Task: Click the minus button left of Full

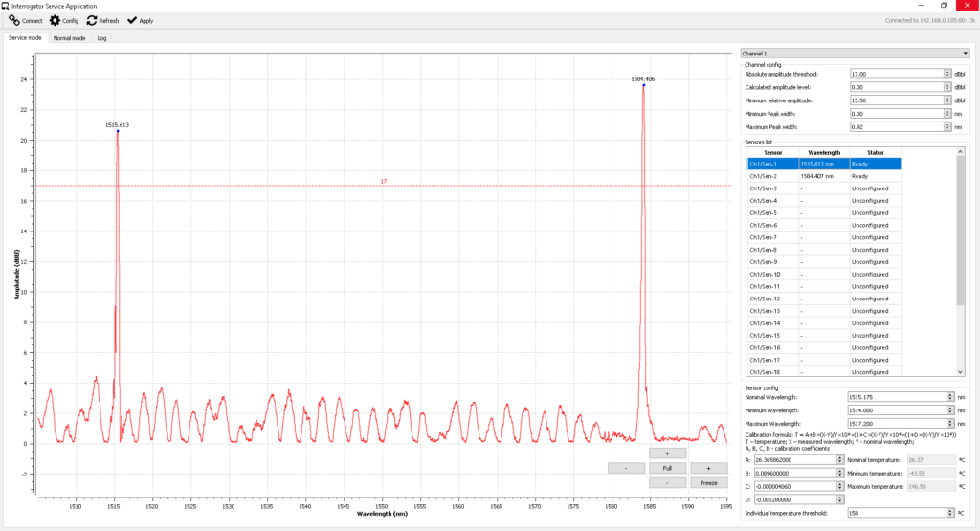Action: click(626, 468)
